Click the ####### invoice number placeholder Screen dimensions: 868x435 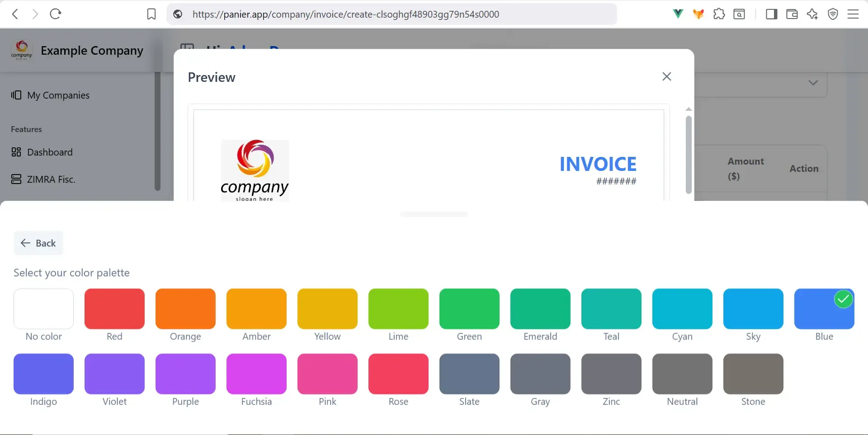click(x=616, y=181)
